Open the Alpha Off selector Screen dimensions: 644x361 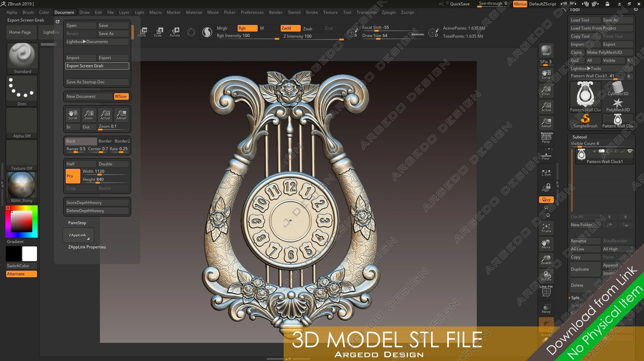pyautogui.click(x=22, y=123)
